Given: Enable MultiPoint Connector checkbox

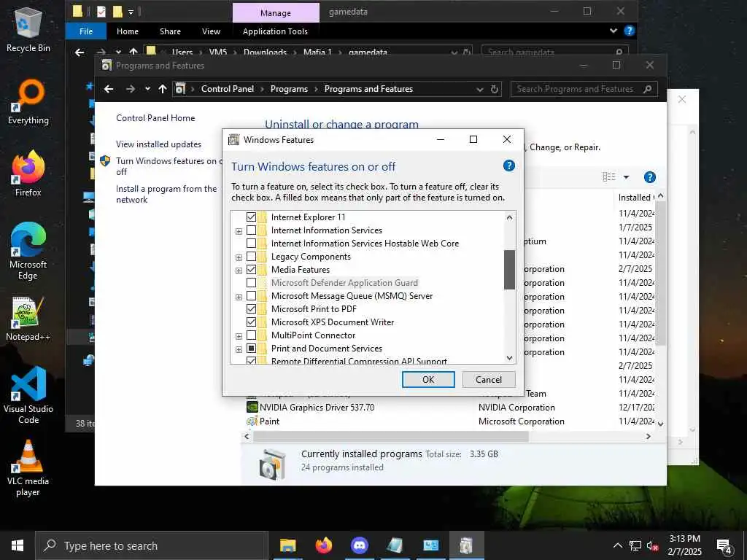Looking at the screenshot, I should pos(251,335).
